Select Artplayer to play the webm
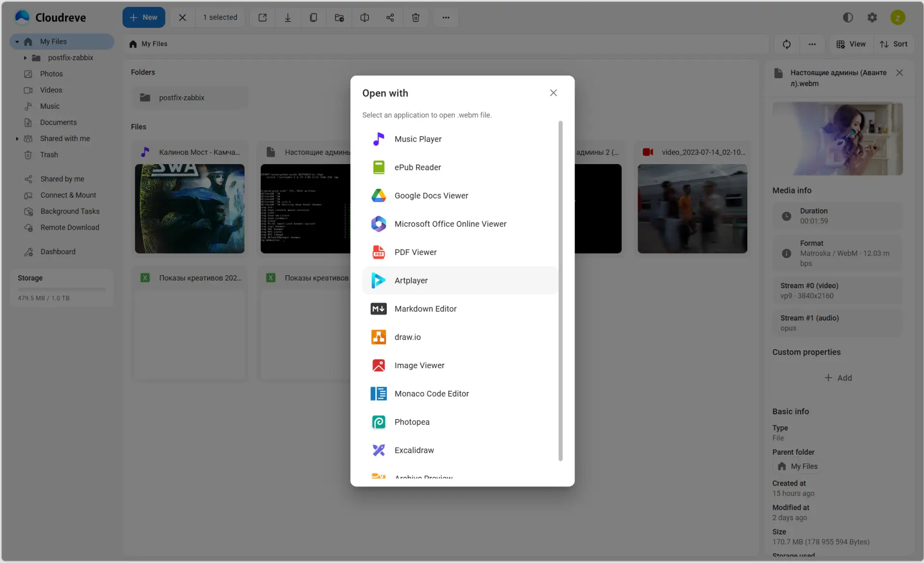This screenshot has width=924, height=563. coord(460,281)
